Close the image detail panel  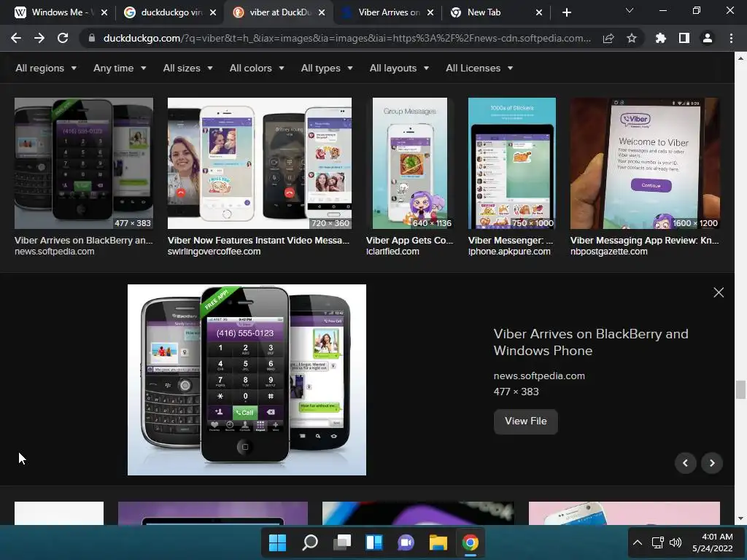[719, 292]
